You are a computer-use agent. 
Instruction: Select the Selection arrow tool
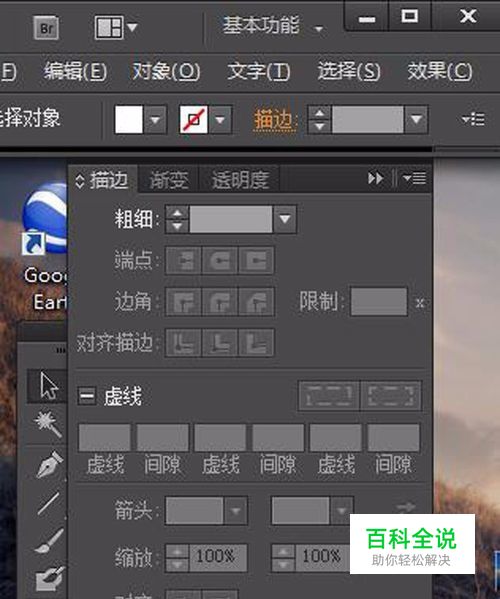point(48,387)
